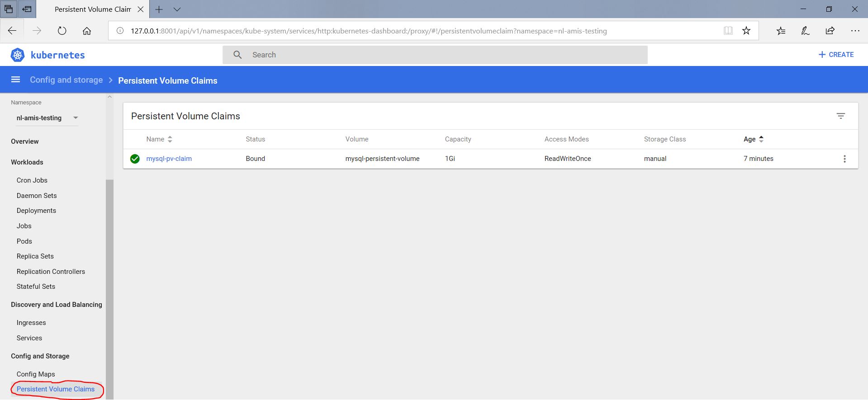The width and height of the screenshot is (868, 400).
Task: Open the hamburger navigation menu
Action: coord(15,80)
